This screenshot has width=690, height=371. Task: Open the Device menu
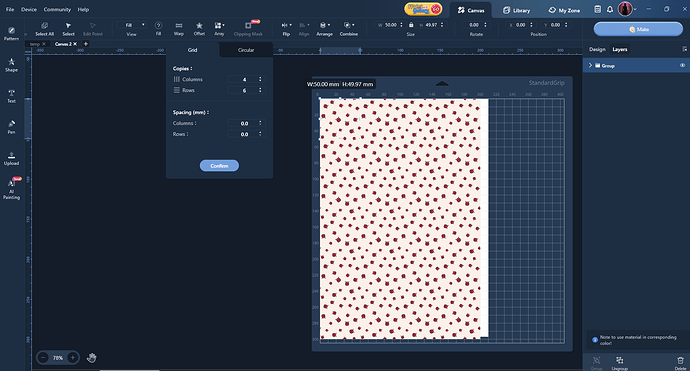point(29,9)
